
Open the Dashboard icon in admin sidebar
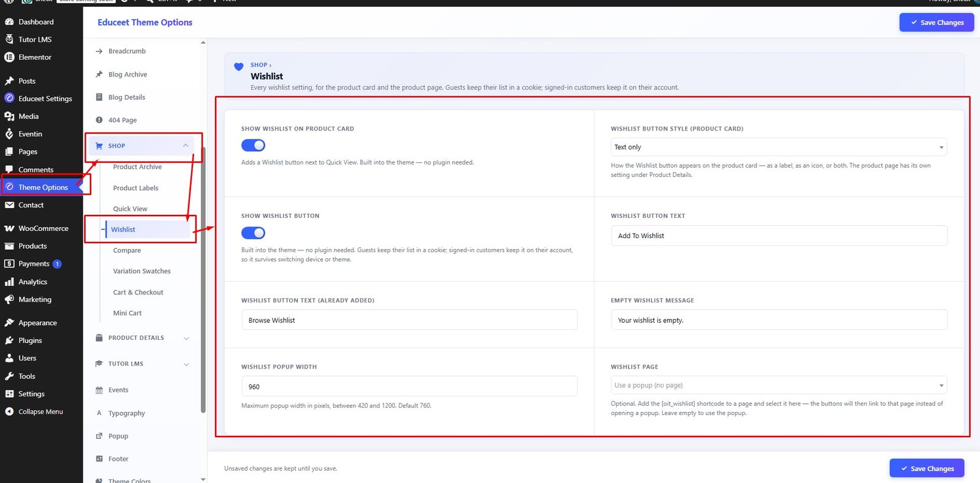9,22
